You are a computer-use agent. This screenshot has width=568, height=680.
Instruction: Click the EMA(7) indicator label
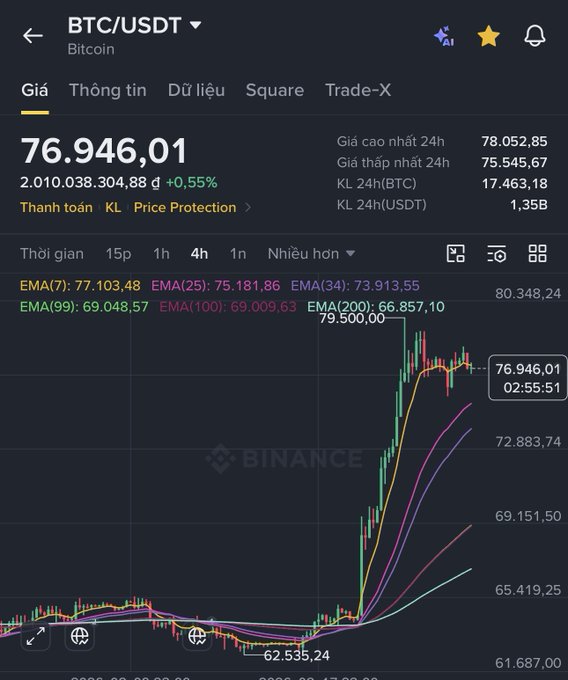pyautogui.click(x=80, y=286)
